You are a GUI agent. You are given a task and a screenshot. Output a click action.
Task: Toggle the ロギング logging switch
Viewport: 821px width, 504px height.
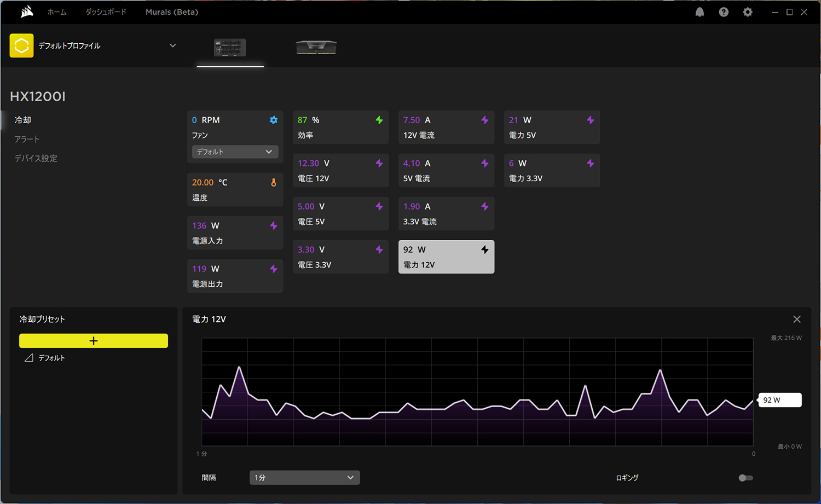(x=745, y=478)
